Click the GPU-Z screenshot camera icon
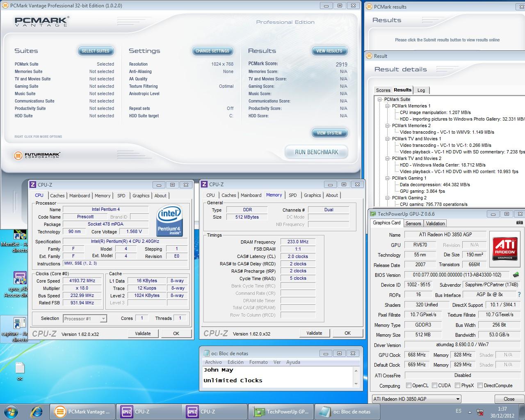The height and width of the screenshot is (420, 525). pyautogui.click(x=520, y=223)
